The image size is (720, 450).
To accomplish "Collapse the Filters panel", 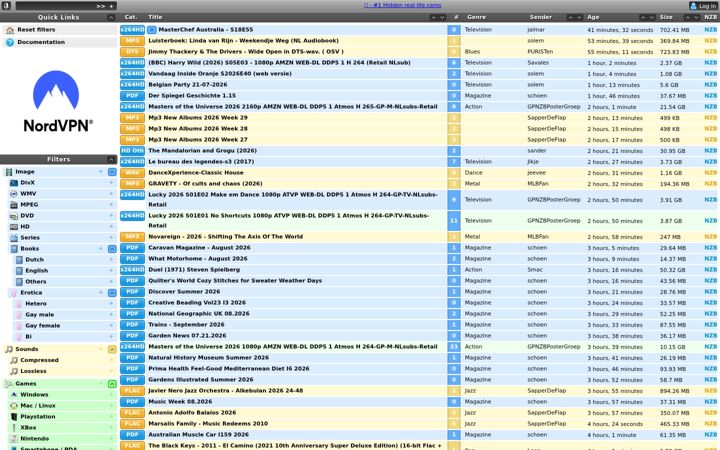I will [111, 160].
